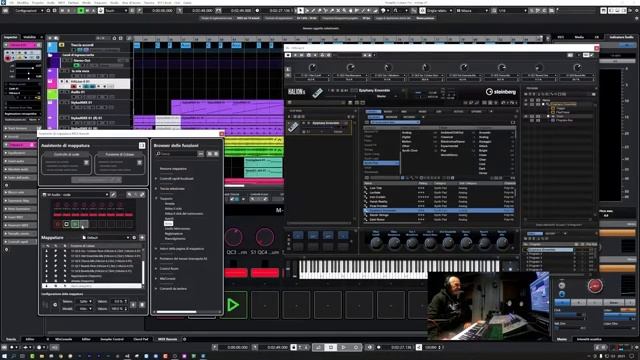Click the magnifier in the function browser search
Viewport: 640px width, 360px height.
(x=158, y=154)
